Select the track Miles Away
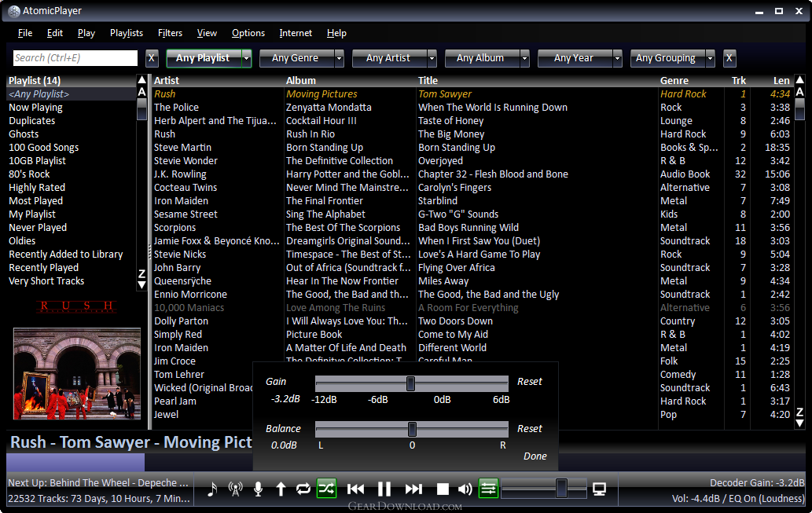This screenshot has height=513, width=812. pyautogui.click(x=443, y=281)
